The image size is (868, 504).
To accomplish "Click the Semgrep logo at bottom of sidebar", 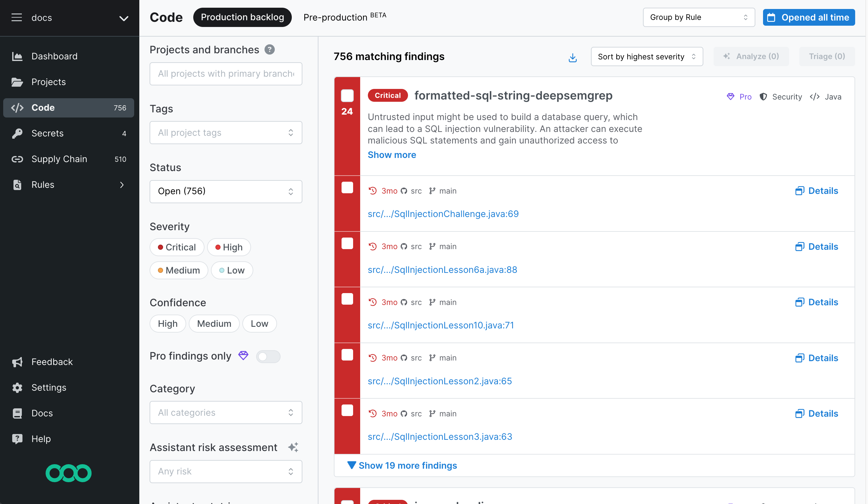I will (x=68, y=473).
